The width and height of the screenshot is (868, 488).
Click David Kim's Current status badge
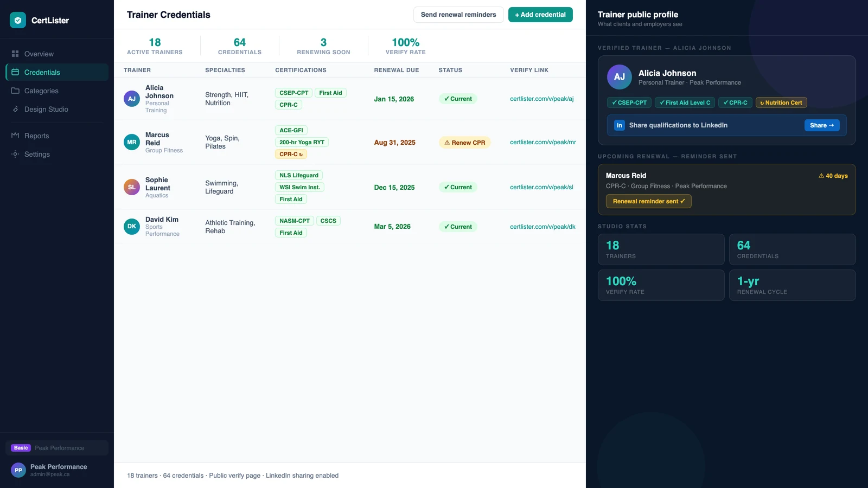point(458,227)
